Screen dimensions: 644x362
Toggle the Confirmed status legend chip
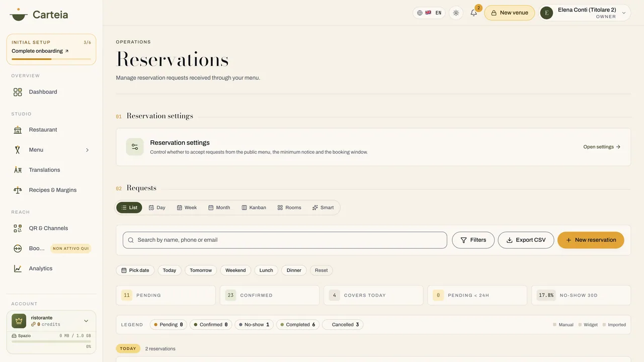click(x=211, y=325)
